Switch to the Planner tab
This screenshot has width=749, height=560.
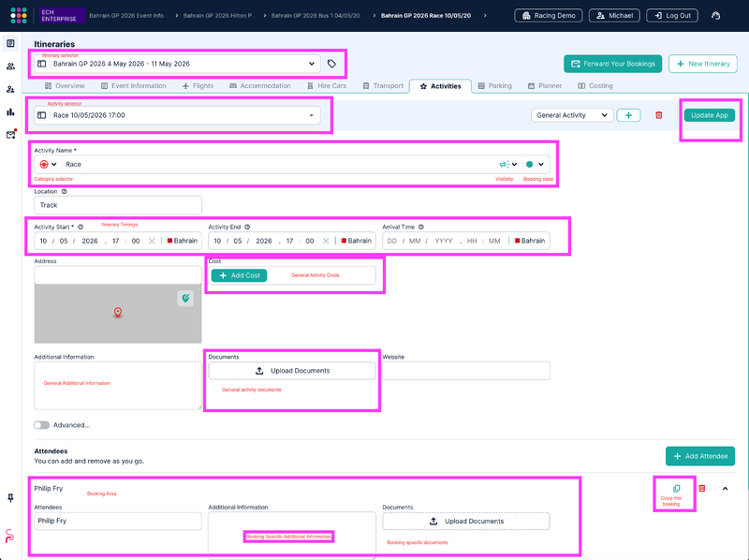[545, 86]
